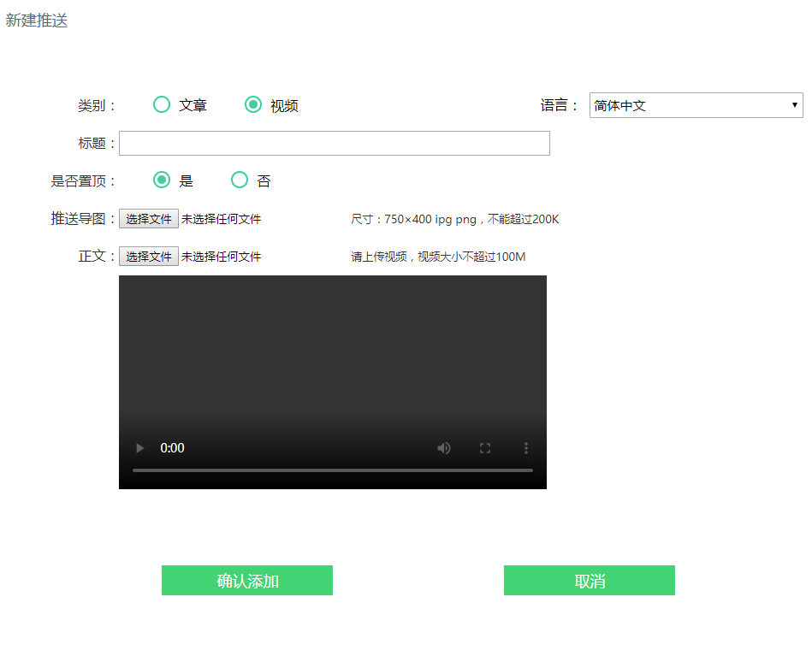812x656 pixels.
Task: Open the 语言 dropdown showing 简体中文
Action: [696, 105]
